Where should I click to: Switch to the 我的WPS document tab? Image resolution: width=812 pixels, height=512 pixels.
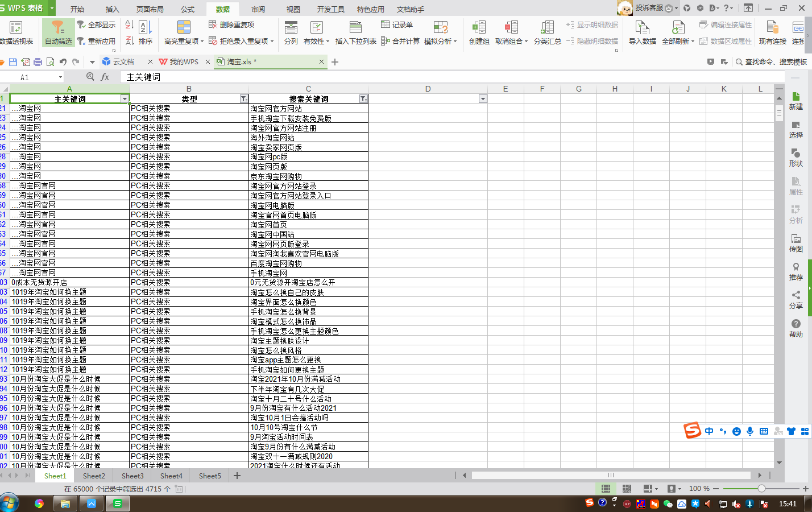tap(184, 61)
